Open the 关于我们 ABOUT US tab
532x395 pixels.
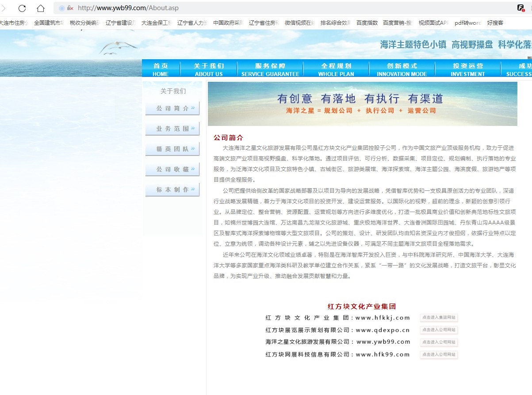coord(208,69)
